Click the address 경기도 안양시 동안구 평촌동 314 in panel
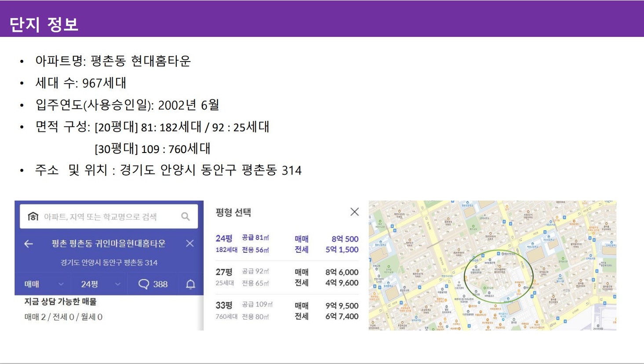Viewport: 644px width, 364px height. point(109,262)
